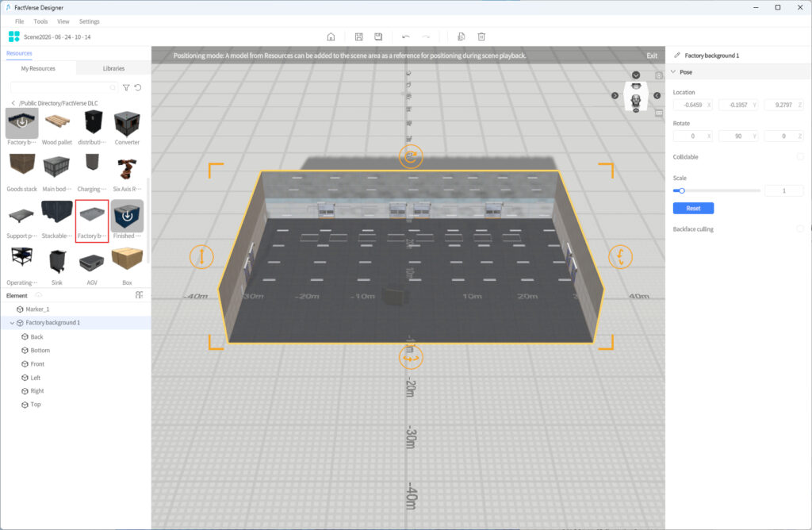Screen dimensions: 812x530
Task: Collapse the Pose section
Action: click(x=673, y=72)
